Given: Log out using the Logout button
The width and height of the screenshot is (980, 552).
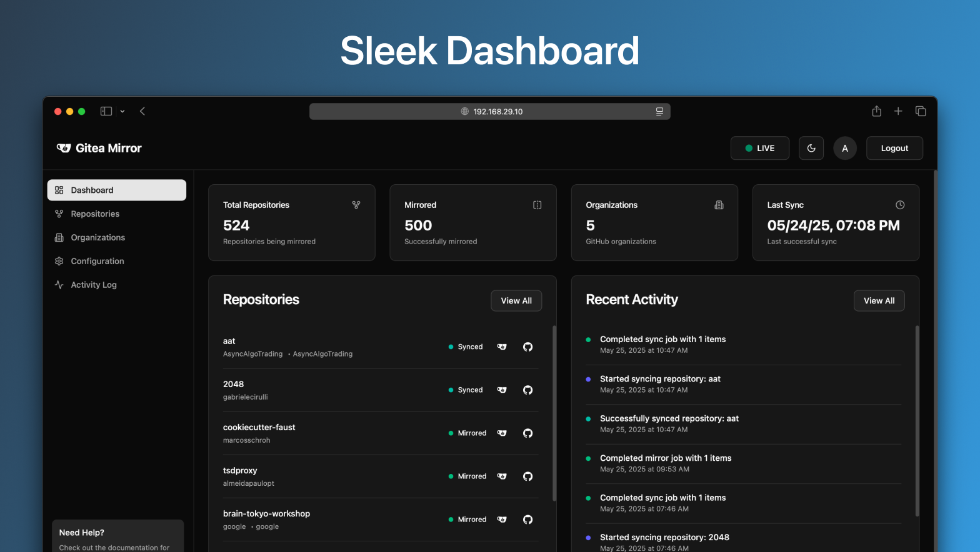Looking at the screenshot, I should [894, 149].
